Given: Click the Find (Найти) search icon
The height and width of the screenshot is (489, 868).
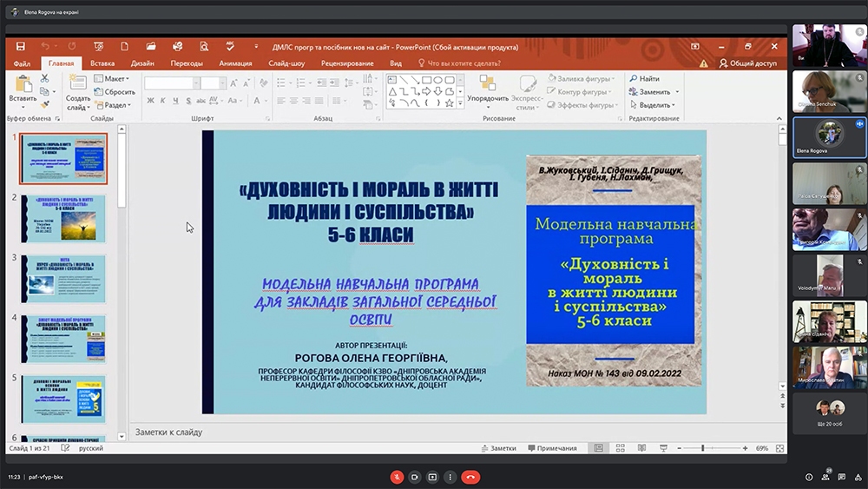Looking at the screenshot, I should [634, 79].
